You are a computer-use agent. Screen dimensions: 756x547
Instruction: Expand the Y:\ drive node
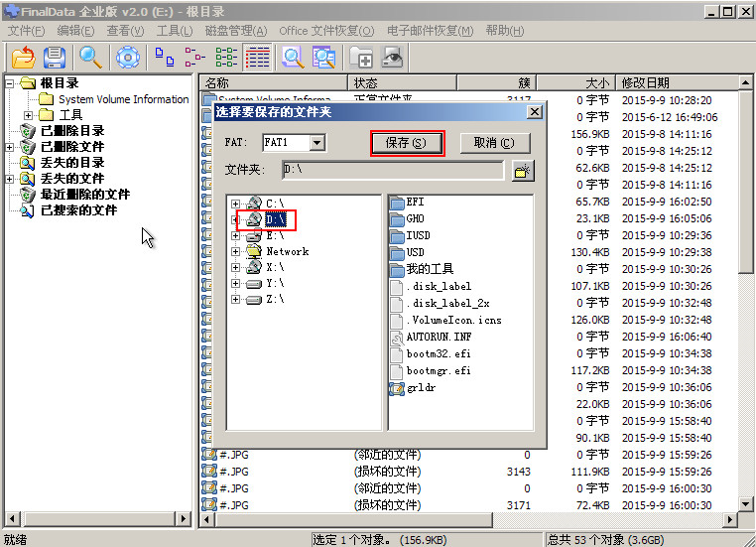coord(235,284)
